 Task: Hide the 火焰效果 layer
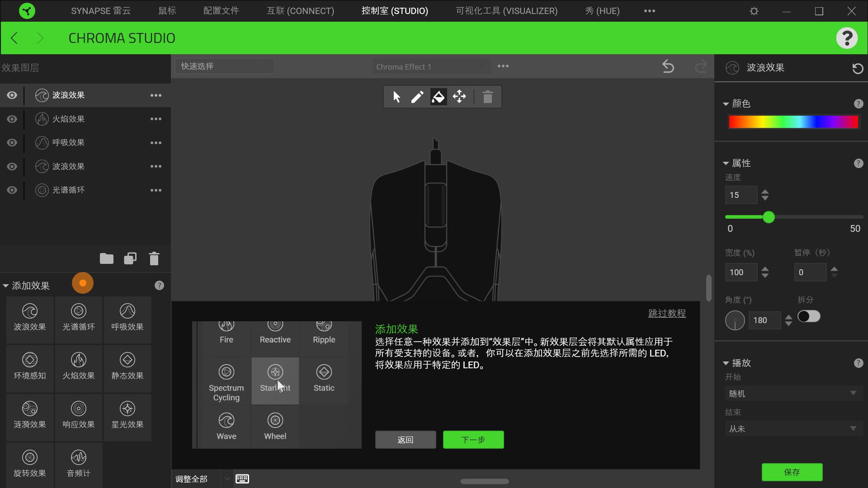[x=11, y=119]
